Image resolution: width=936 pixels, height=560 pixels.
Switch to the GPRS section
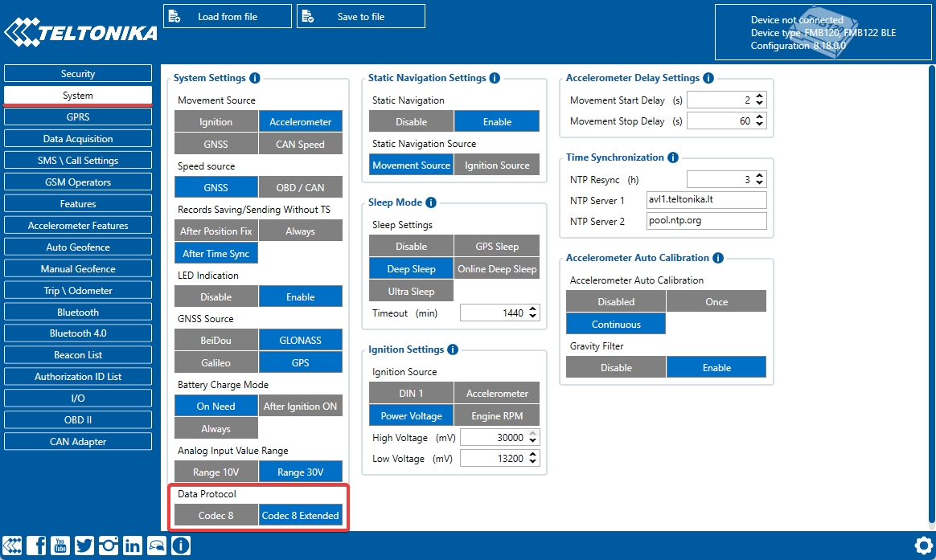[x=77, y=116]
